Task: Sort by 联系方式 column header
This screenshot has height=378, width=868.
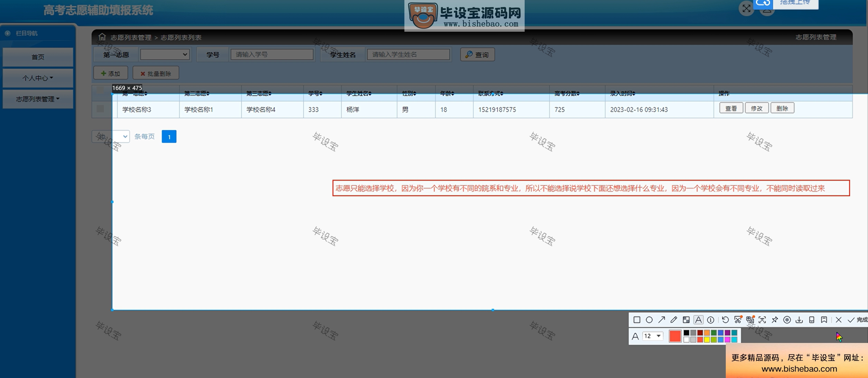Action: click(x=490, y=93)
